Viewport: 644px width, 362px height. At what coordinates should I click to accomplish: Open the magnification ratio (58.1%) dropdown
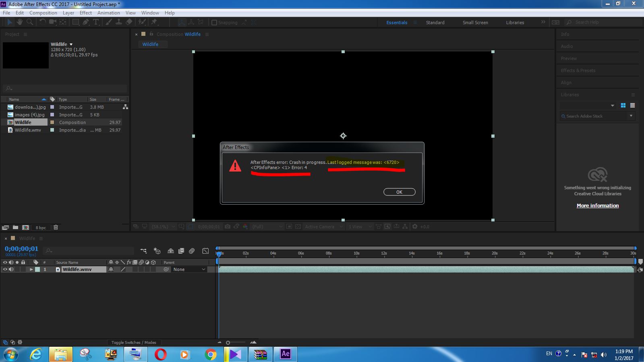pos(163,227)
